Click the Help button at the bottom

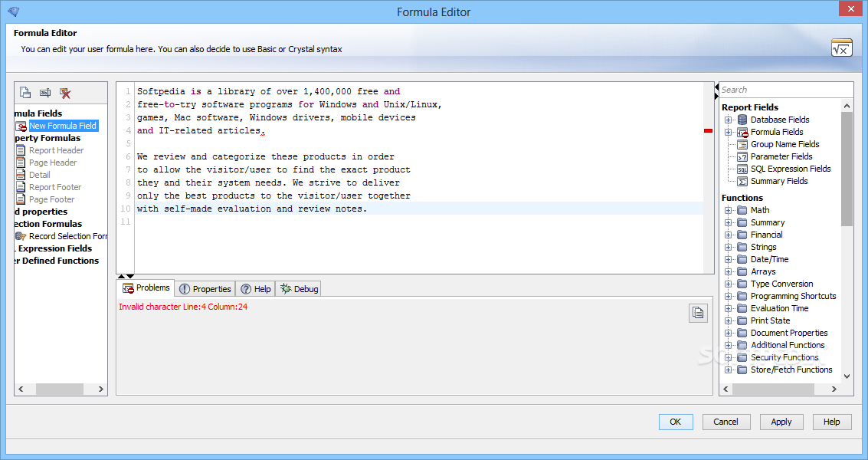[x=831, y=422]
